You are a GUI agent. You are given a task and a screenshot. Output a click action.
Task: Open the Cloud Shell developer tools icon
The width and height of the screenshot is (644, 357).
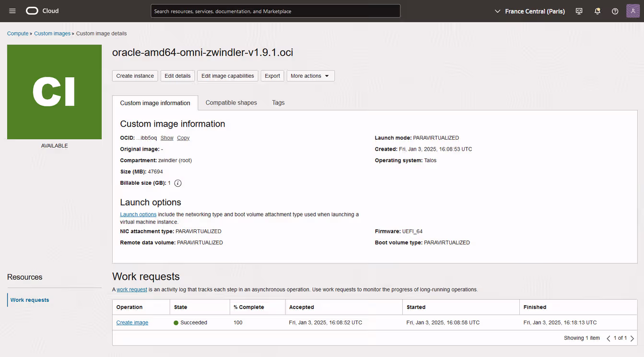tap(579, 11)
